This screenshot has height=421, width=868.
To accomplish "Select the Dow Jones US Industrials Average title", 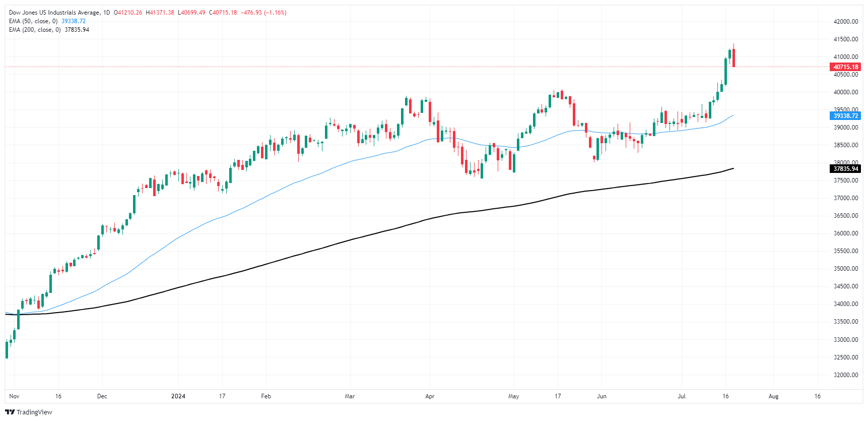I will (x=54, y=13).
